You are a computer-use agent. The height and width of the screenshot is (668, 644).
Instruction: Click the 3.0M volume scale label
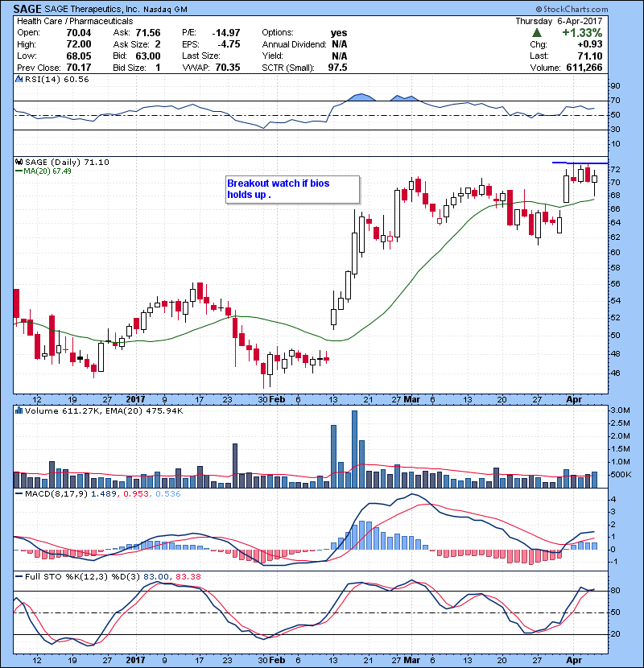tap(621, 410)
